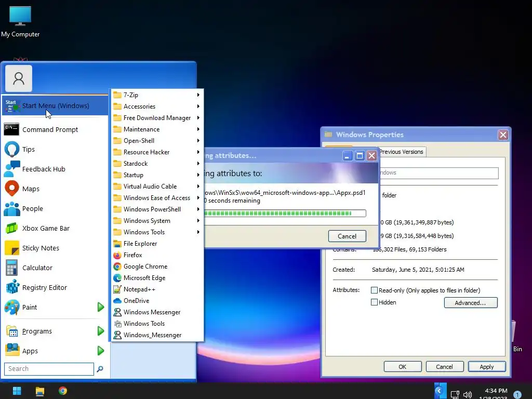This screenshot has height=399, width=532.
Task: Click OK in Windows Properties
Action: coord(403,367)
